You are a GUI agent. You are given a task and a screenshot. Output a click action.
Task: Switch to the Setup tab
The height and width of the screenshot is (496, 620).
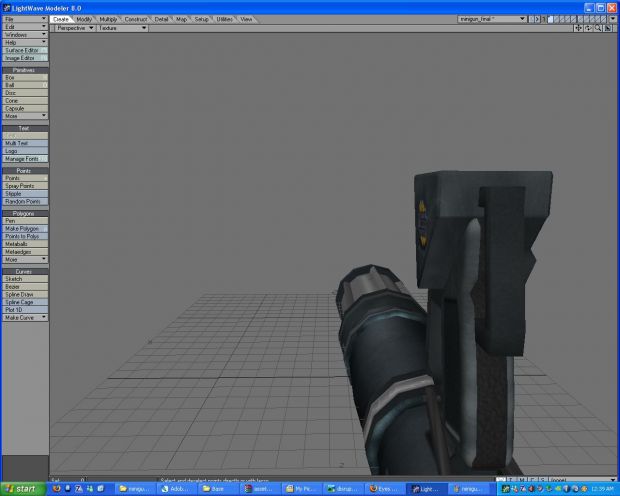(201, 19)
